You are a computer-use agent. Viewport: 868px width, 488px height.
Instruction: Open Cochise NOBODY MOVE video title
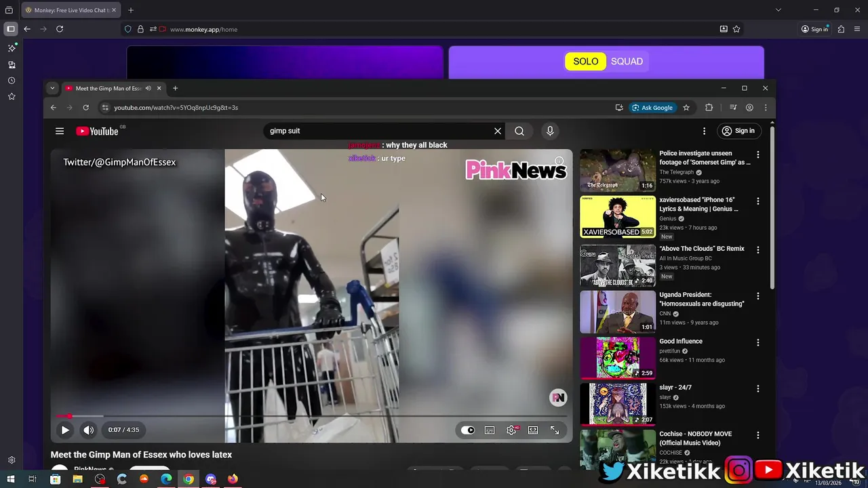click(696, 439)
